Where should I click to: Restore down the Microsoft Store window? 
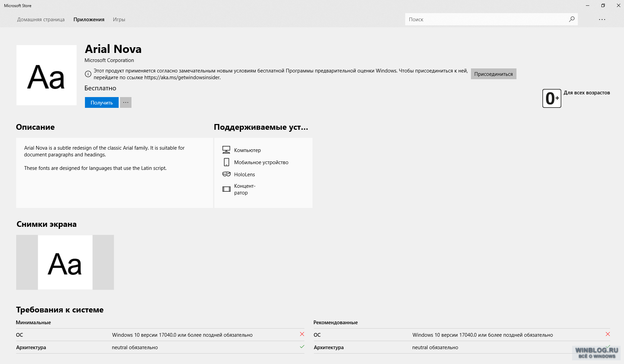603,5
